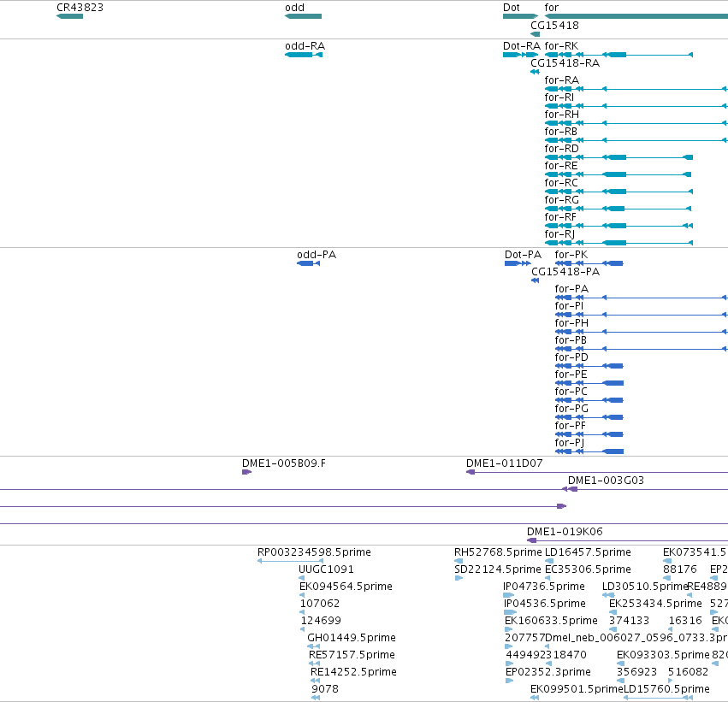
Task: Click the EK093303.5prime EST
Action: 621,664
